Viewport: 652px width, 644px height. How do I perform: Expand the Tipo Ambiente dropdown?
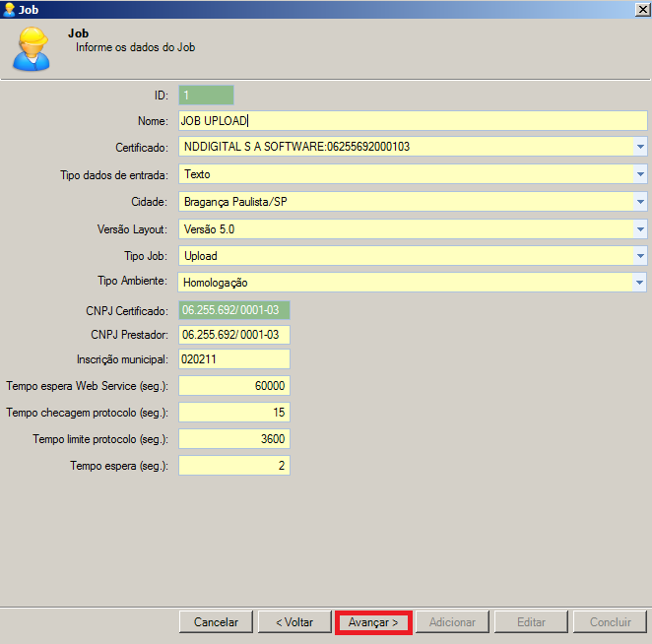(x=640, y=283)
